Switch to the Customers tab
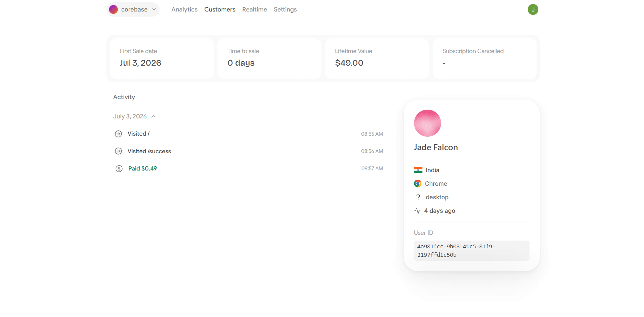Viewport: 644px width, 317px height. 220,9
